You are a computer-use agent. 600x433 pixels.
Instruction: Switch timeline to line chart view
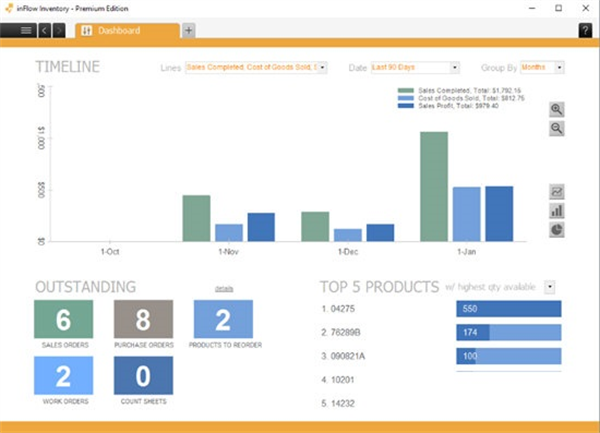[557, 192]
